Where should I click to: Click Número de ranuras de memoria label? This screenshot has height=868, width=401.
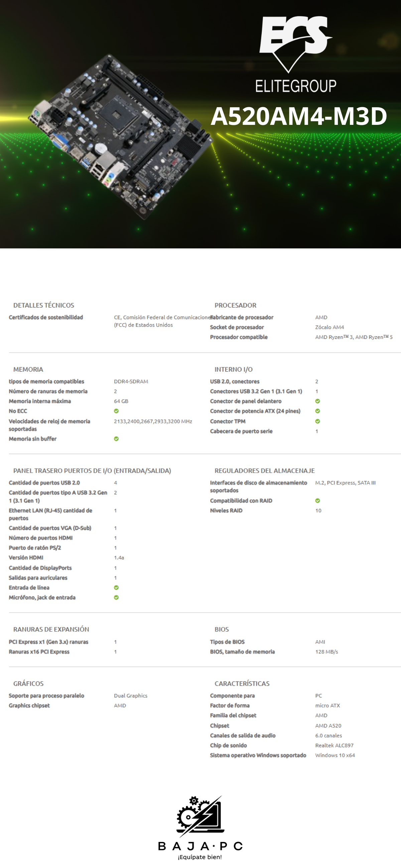point(48,391)
